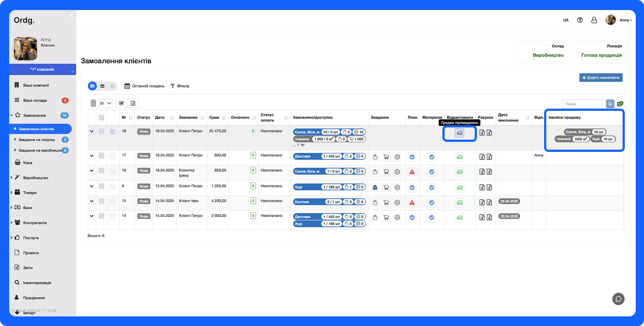Open the Каса sidebar menu item
This screenshot has height=326, width=644.
(x=27, y=163)
